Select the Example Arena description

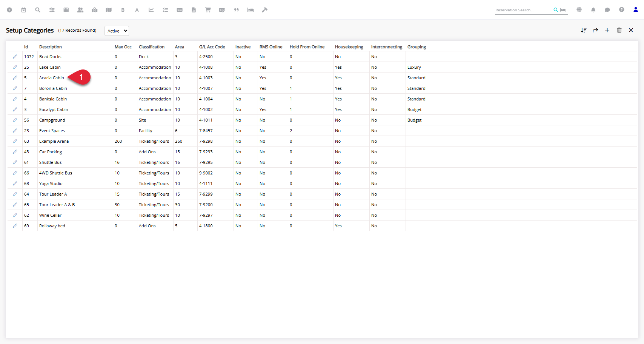pyautogui.click(x=54, y=141)
